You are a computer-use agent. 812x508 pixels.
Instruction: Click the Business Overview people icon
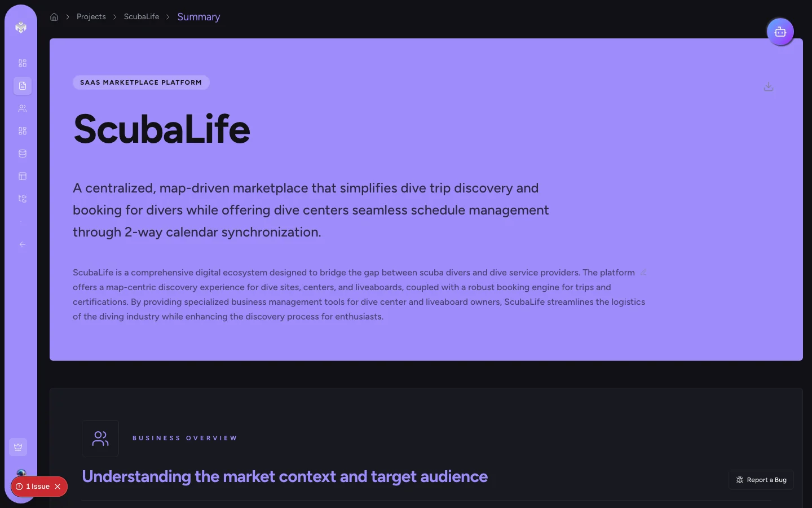pos(100,439)
